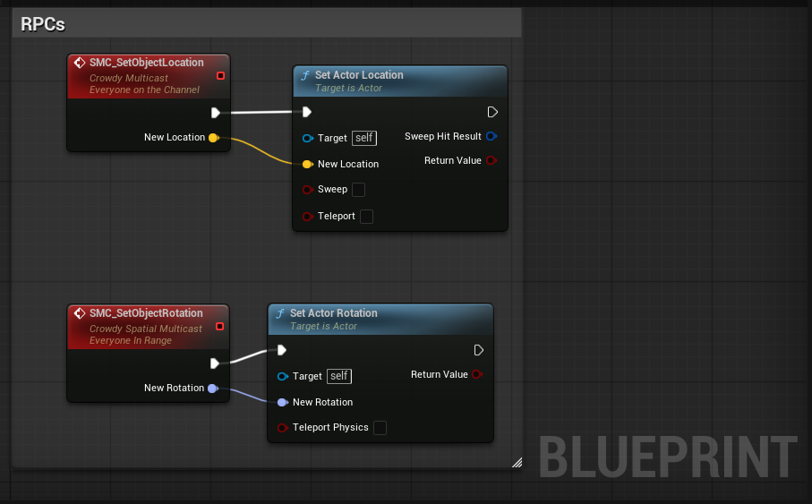Toggle the Sweep checkbox
This screenshot has height=504, width=812.
[358, 190]
